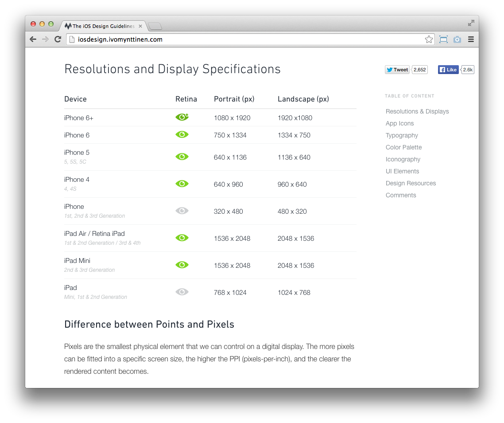Focus the address bar URL field
Image resolution: width=504 pixels, height=423 pixels.
[x=250, y=39]
